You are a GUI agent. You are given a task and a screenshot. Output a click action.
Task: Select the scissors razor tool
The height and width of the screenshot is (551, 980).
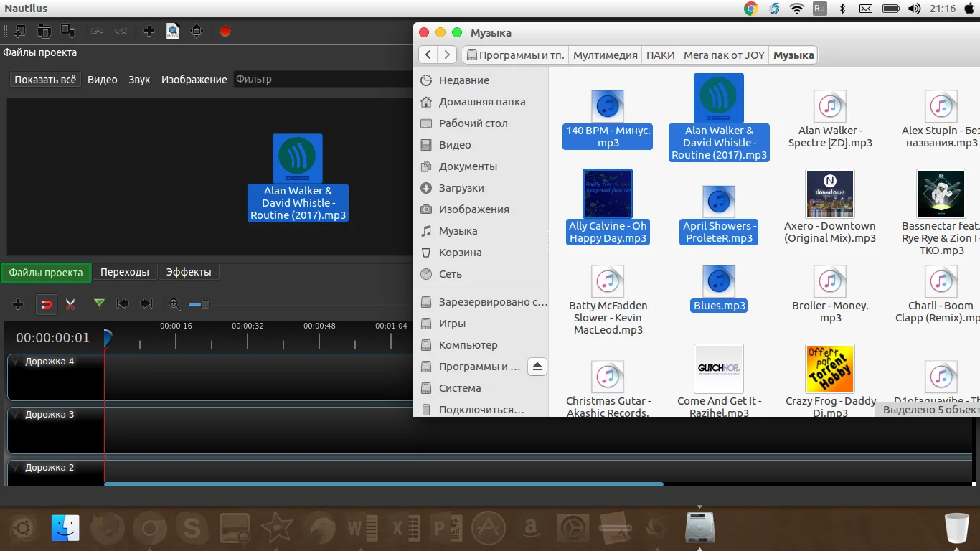70,304
